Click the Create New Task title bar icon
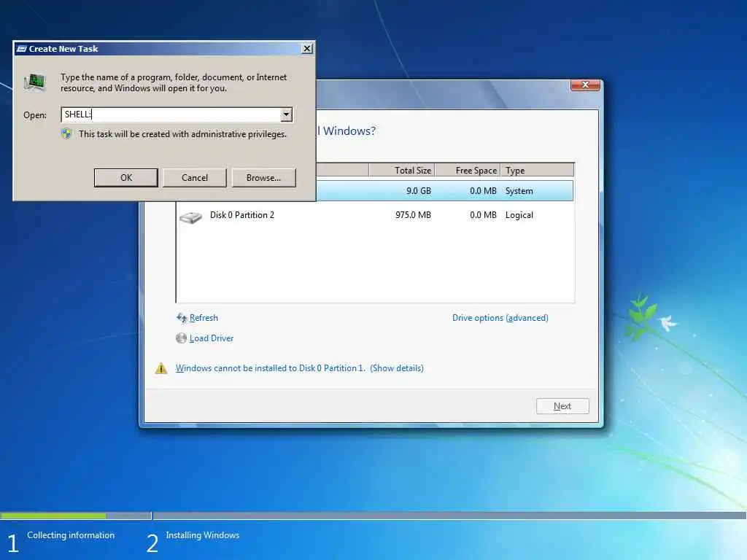The image size is (747, 560). pos(21,49)
